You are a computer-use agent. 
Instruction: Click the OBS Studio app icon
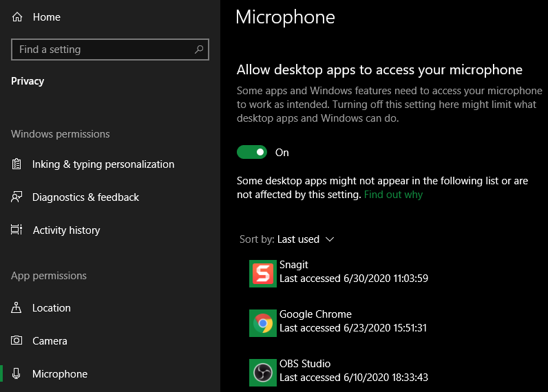tap(262, 372)
